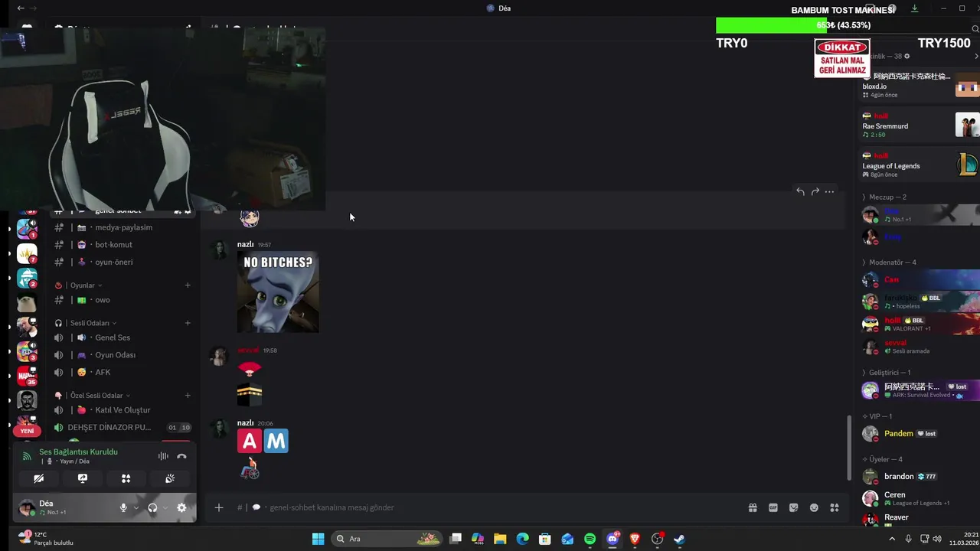The height and width of the screenshot is (551, 980).
Task: Deafen the headphones
Action: (152, 507)
